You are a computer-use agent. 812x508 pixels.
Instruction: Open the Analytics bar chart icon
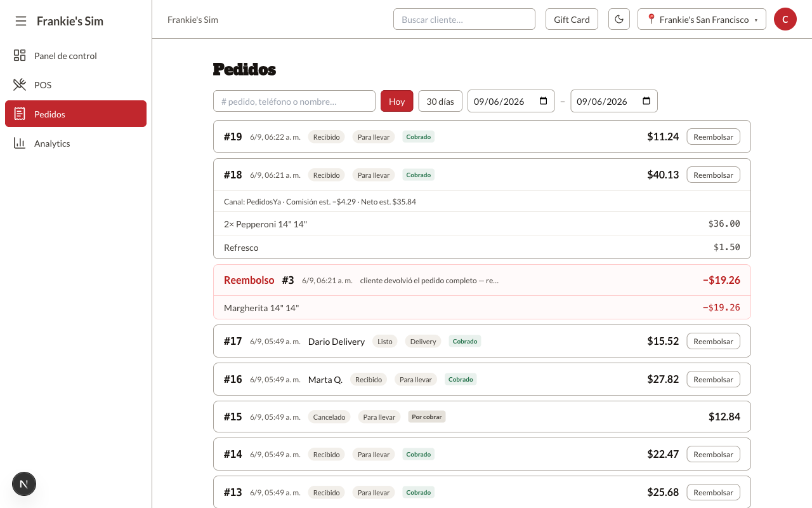point(20,143)
